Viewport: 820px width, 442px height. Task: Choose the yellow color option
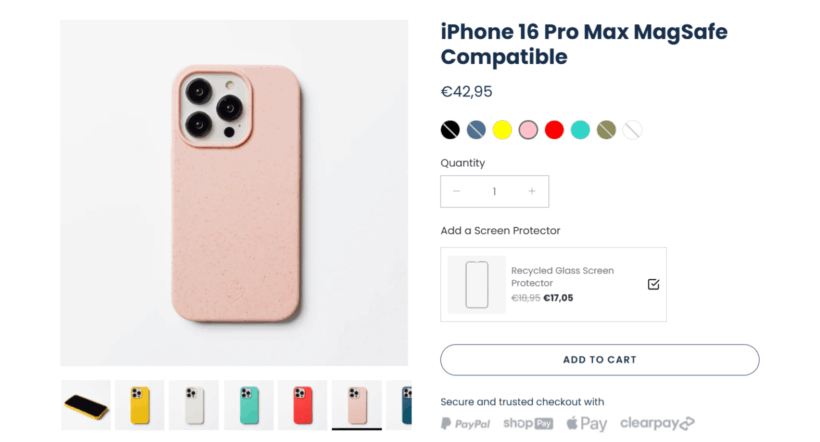tap(502, 130)
